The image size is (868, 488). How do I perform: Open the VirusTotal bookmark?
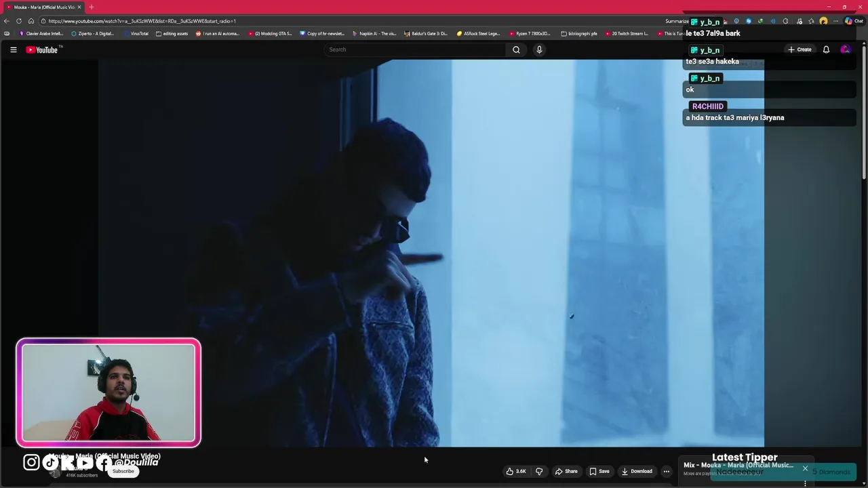tap(136, 33)
